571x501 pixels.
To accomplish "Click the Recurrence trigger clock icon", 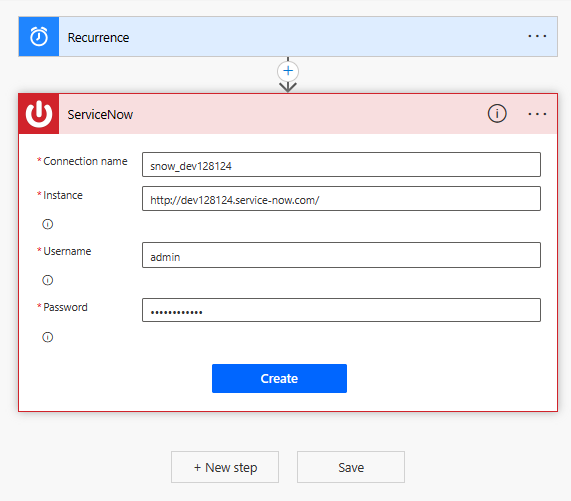I will click(39, 36).
